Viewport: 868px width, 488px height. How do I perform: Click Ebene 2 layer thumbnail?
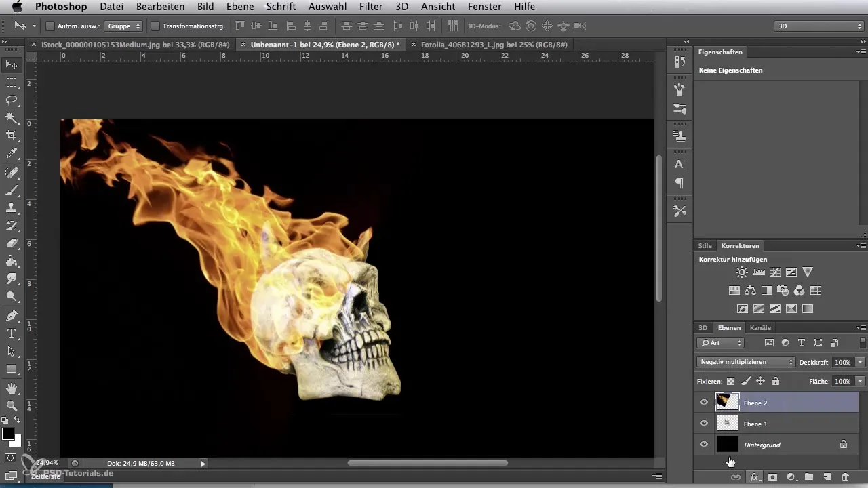[x=727, y=402]
